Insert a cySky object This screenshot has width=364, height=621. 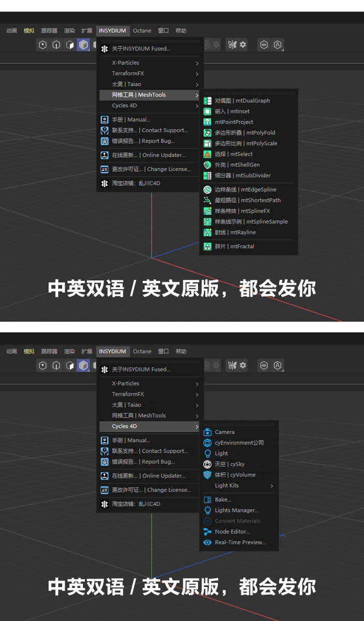pyautogui.click(x=239, y=464)
